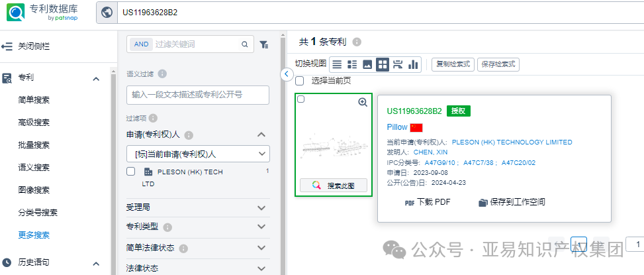Open the US11963628B2 patent link
This screenshot has width=644, height=275.
click(414, 111)
